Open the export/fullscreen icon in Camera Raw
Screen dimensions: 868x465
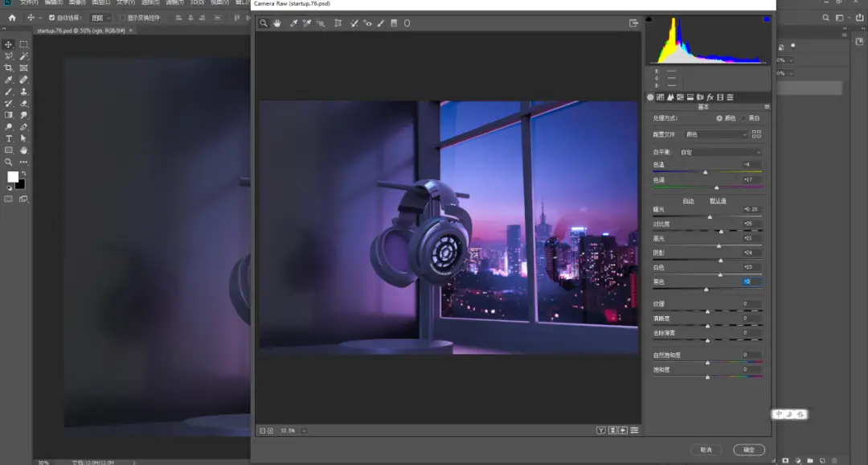(x=633, y=23)
